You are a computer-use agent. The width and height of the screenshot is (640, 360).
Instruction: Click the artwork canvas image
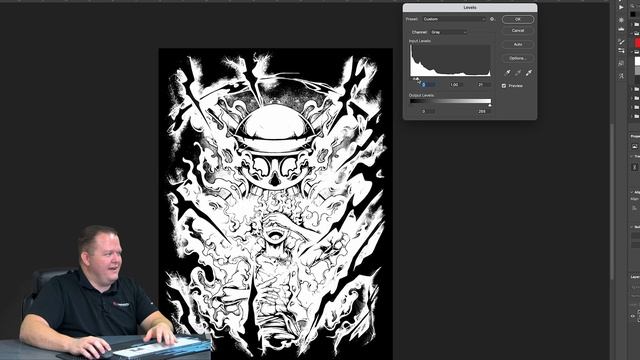tap(276, 204)
